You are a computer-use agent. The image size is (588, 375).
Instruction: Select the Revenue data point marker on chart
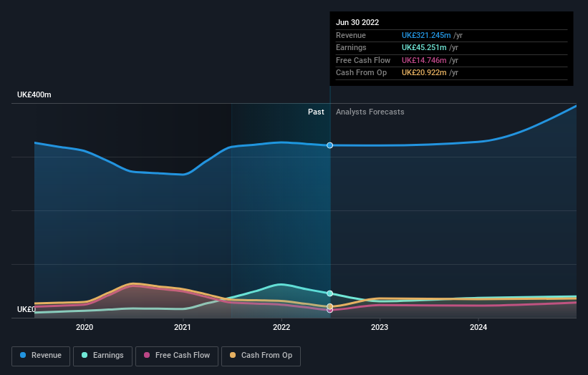pos(329,145)
